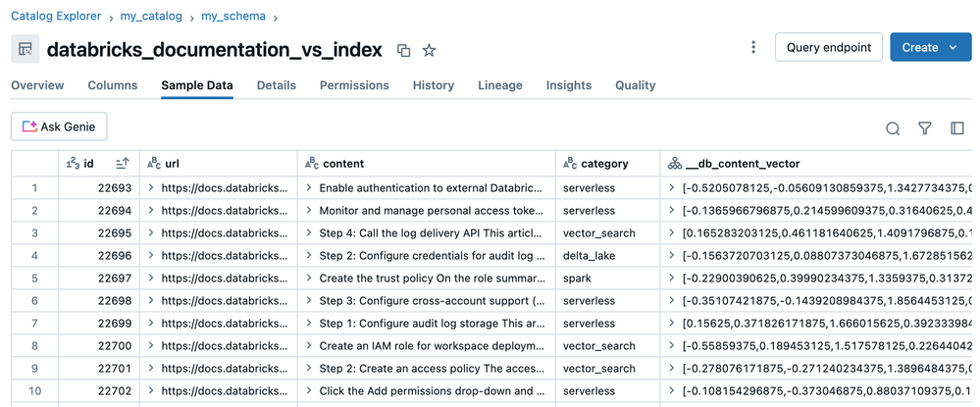The width and height of the screenshot is (980, 407).
Task: Star databricks_documentation_vs_index as favorite
Action: 429,51
